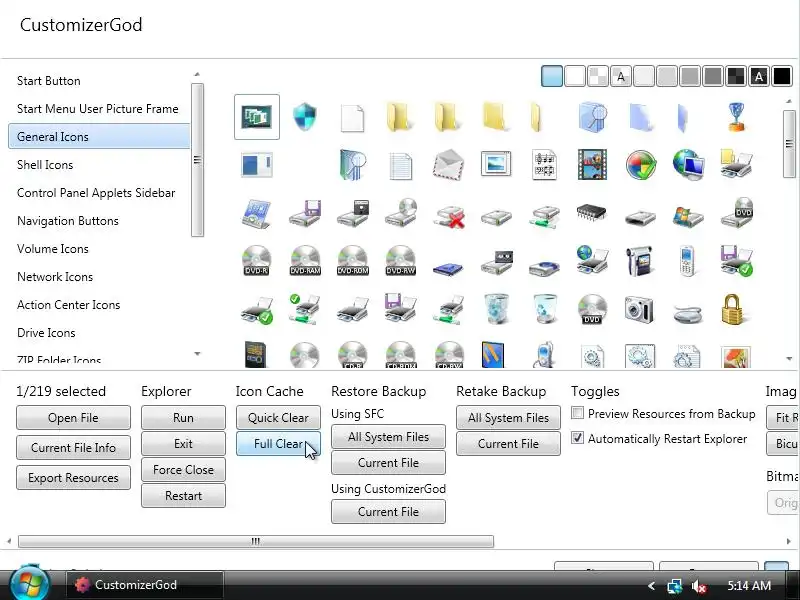The width and height of the screenshot is (800, 600).
Task: Select the blank white document icon
Action: click(353, 118)
